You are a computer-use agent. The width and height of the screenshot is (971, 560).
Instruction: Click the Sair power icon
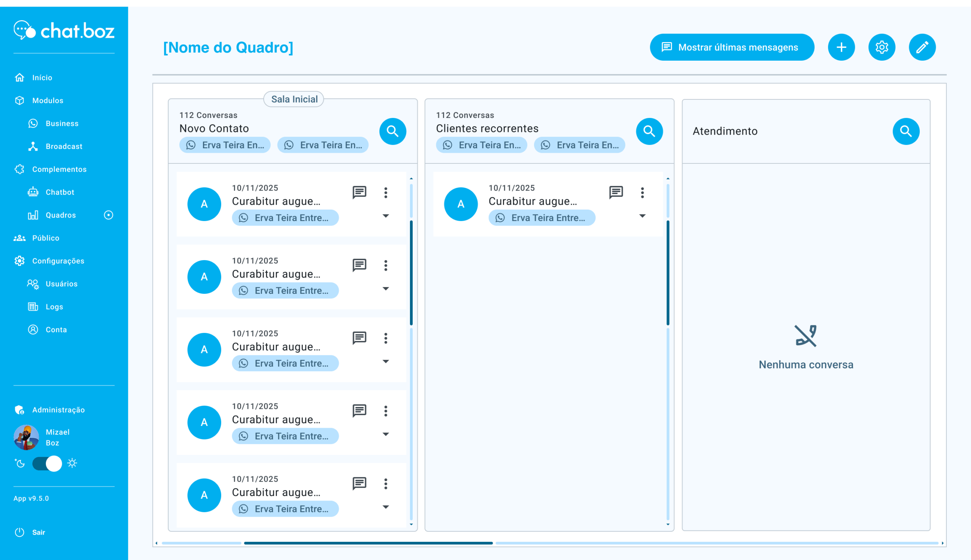coord(20,532)
